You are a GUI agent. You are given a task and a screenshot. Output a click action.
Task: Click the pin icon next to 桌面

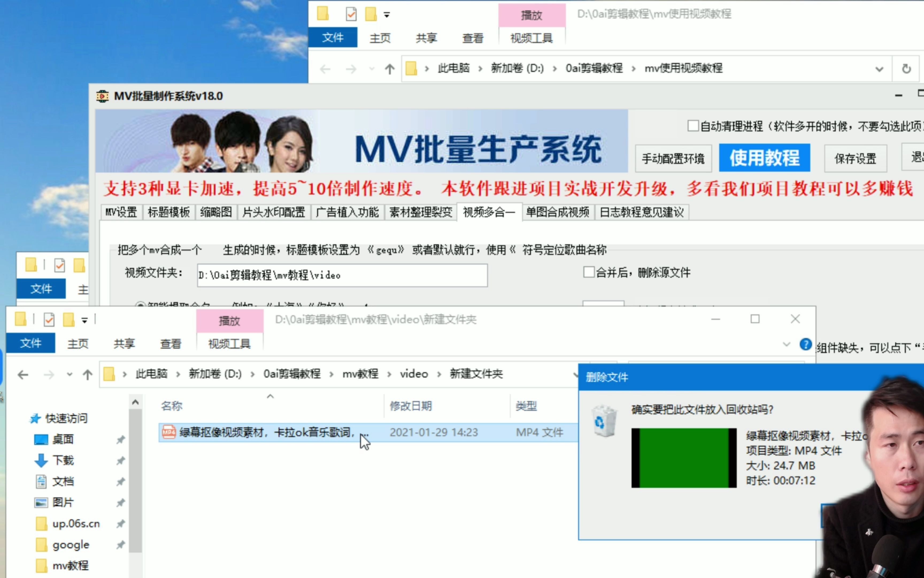tap(121, 440)
